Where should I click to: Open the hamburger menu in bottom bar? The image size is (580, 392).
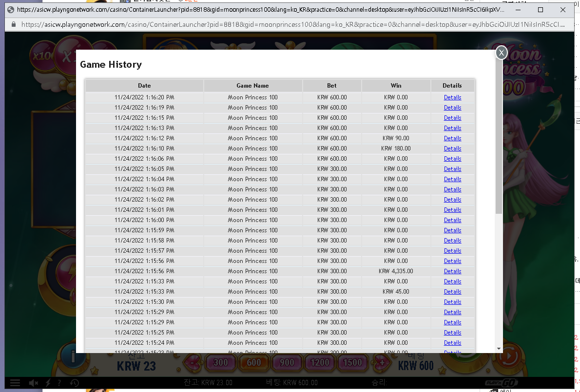[x=15, y=383]
